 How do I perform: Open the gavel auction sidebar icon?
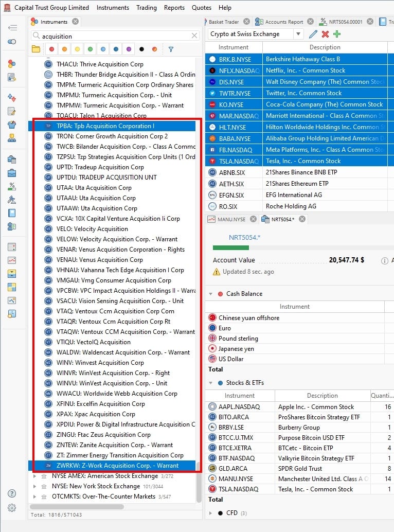click(x=11, y=200)
